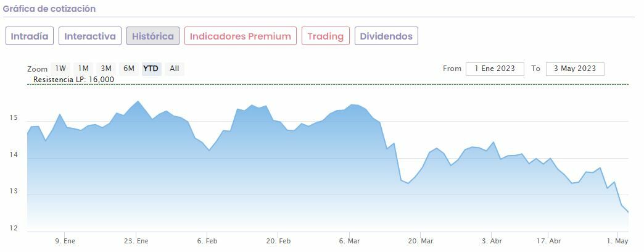Set zoom range to 6M
Image resolution: width=644 pixels, height=252 pixels.
tap(128, 69)
